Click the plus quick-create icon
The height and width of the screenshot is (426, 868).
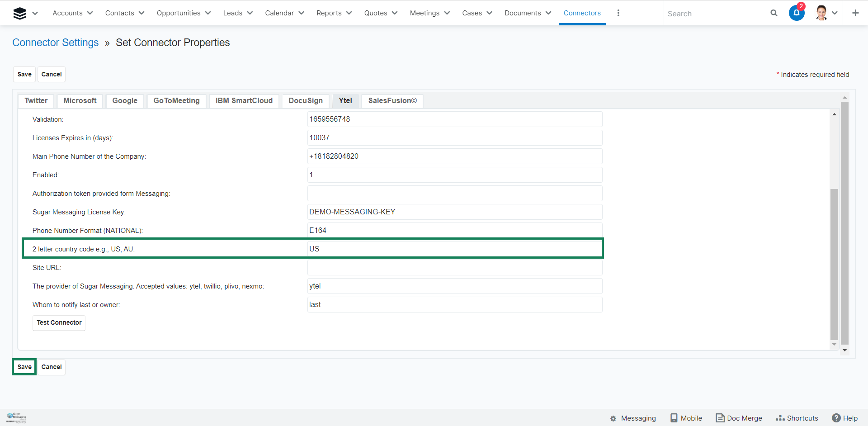(x=855, y=13)
